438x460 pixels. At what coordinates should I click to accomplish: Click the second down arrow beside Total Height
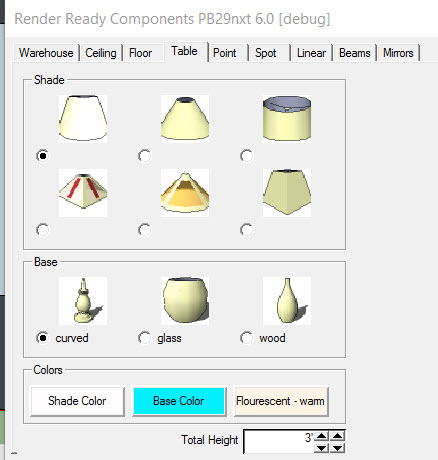(x=337, y=448)
